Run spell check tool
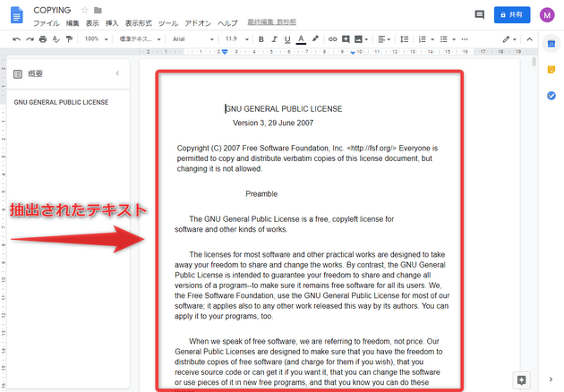The height and width of the screenshot is (392, 564). 56,39
